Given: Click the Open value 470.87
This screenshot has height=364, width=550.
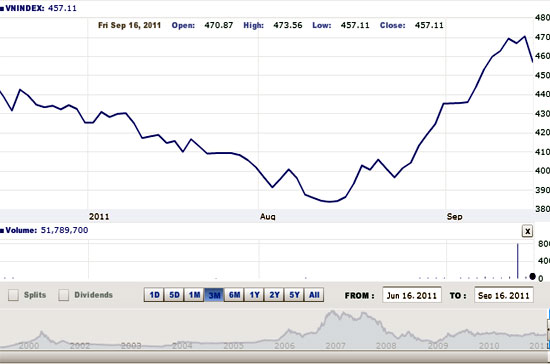Looking at the screenshot, I should point(219,25).
